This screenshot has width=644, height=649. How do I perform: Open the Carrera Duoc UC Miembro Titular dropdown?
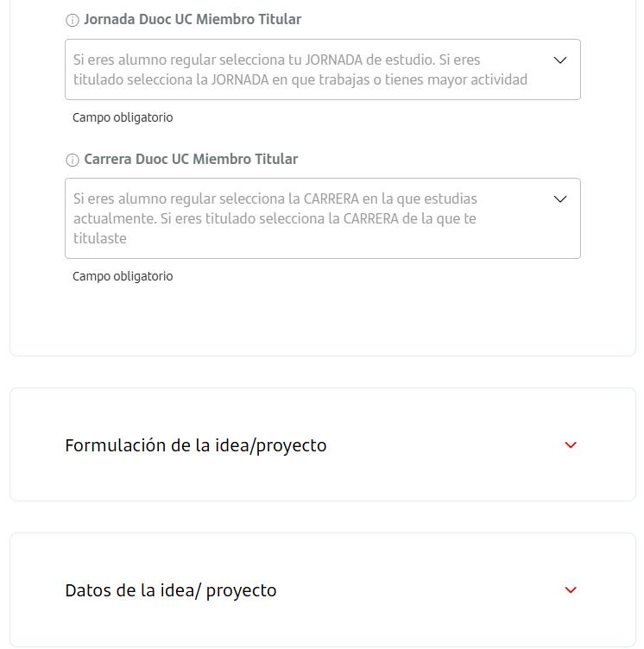pyautogui.click(x=323, y=218)
